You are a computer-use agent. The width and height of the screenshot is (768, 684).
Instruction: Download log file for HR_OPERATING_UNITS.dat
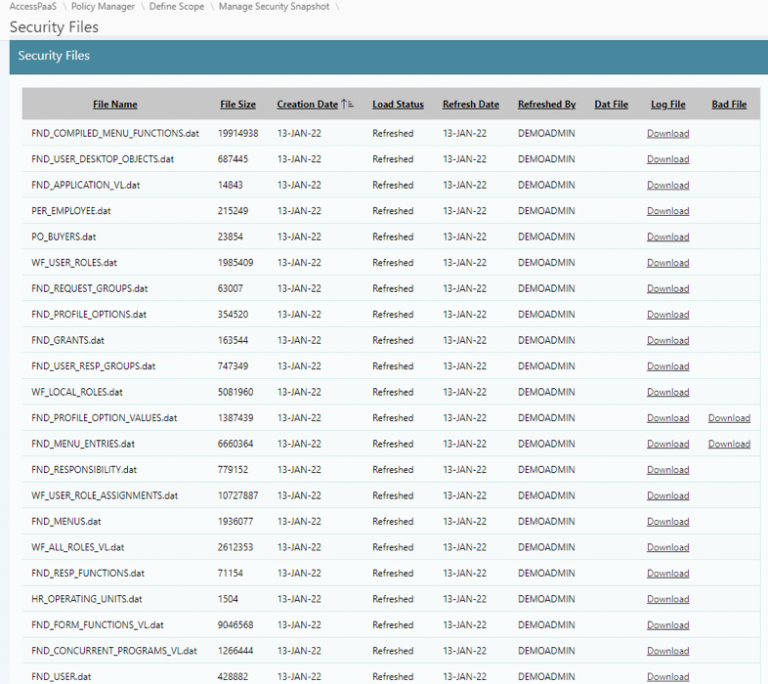[668, 599]
